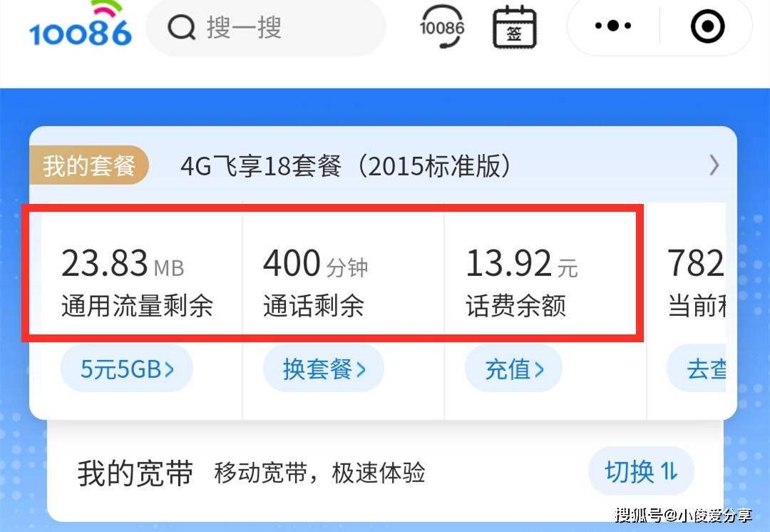View 13.92 元 话费余额 detail
The height and width of the screenshot is (532, 770).
540,282
